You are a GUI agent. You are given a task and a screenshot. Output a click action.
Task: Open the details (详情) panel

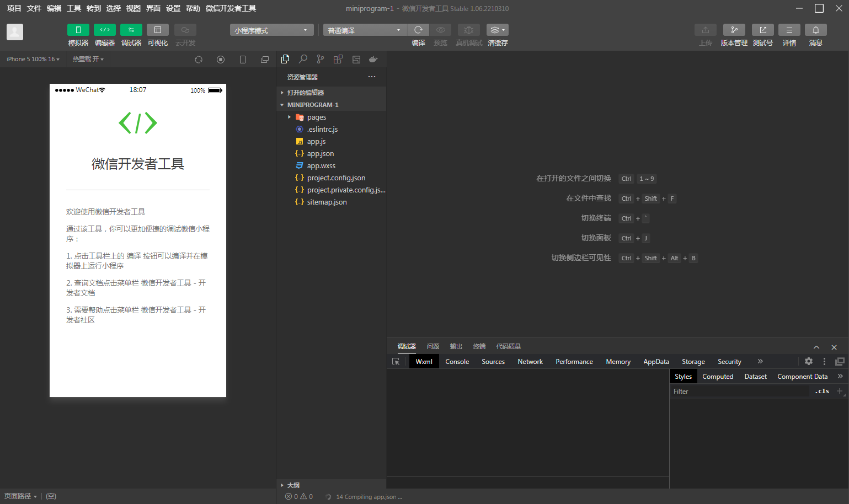tap(789, 30)
